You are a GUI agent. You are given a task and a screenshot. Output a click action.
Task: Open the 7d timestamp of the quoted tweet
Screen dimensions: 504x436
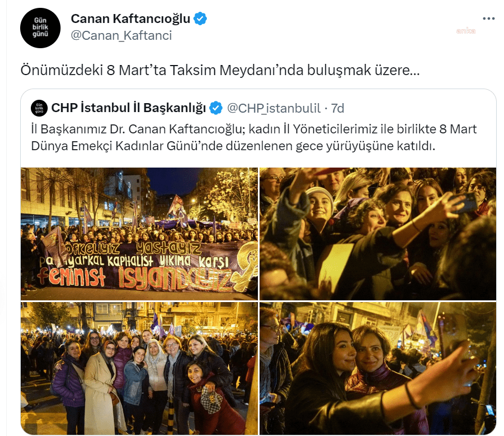click(338, 108)
